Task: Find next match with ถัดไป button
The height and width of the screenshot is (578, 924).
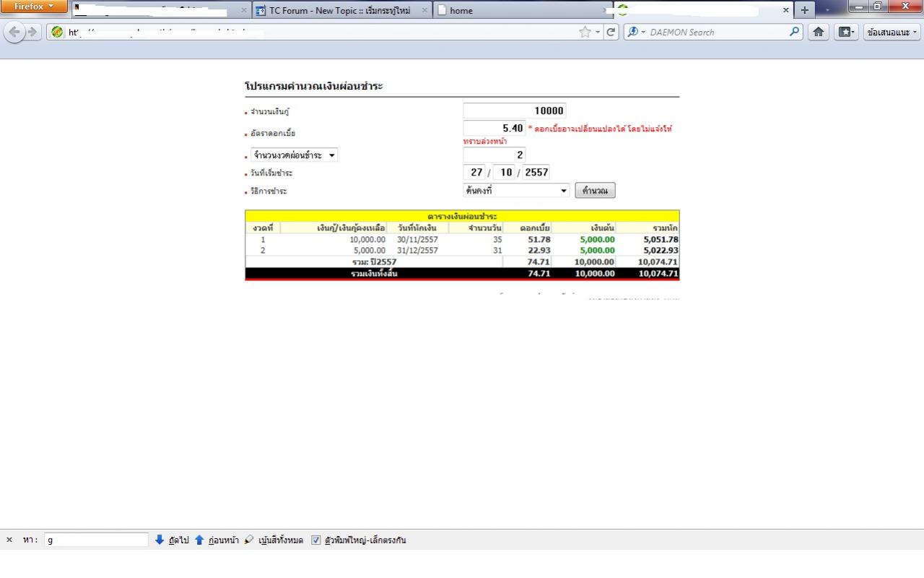Action: [172, 540]
